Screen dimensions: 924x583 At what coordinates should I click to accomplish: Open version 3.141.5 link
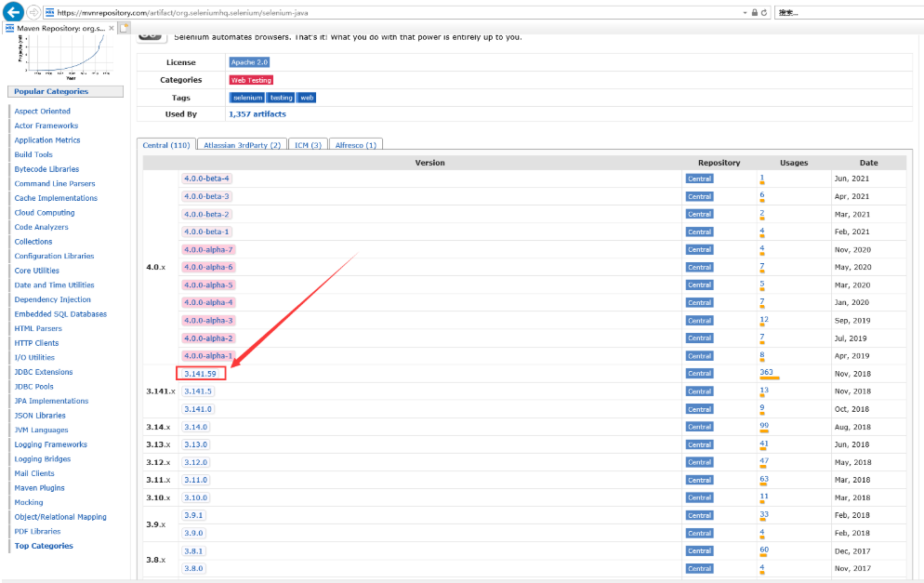click(198, 391)
